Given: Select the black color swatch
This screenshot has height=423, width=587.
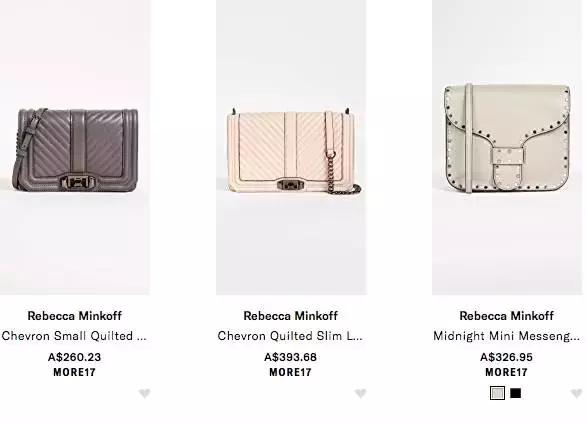Looking at the screenshot, I should (x=515, y=393).
